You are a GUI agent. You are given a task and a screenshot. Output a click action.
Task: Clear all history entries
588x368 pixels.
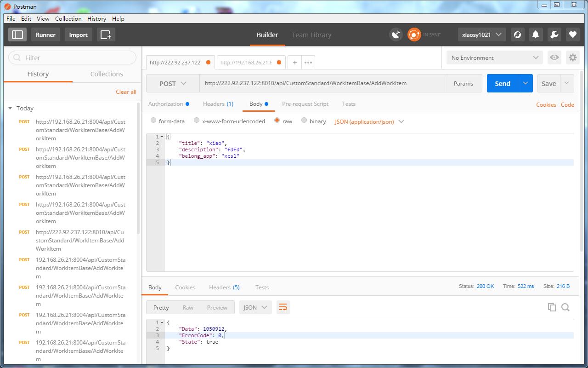126,92
